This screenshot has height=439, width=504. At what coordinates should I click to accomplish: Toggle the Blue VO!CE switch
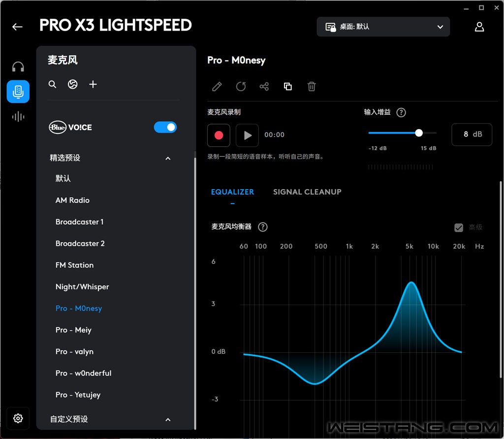click(x=165, y=127)
